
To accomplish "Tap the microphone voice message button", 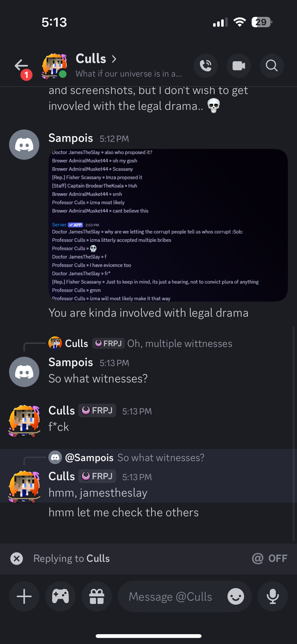I will (x=273, y=596).
